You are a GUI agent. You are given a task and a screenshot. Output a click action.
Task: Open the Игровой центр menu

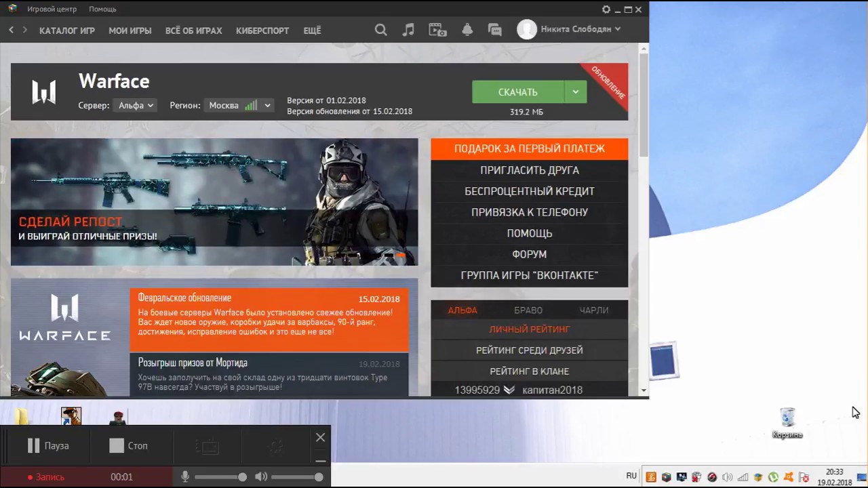[x=52, y=9]
